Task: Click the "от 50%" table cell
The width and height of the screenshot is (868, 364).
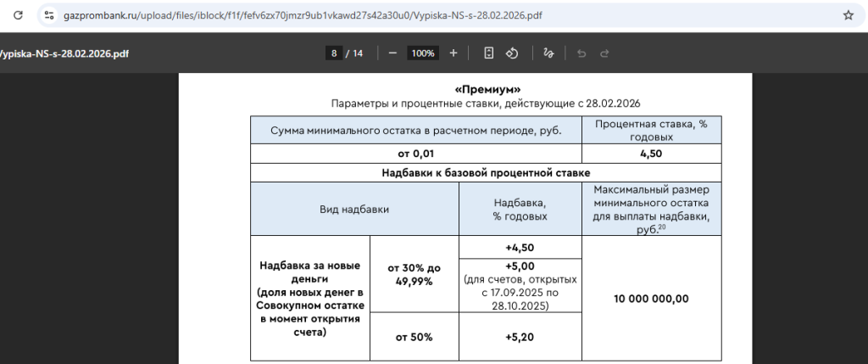Action: (414, 337)
